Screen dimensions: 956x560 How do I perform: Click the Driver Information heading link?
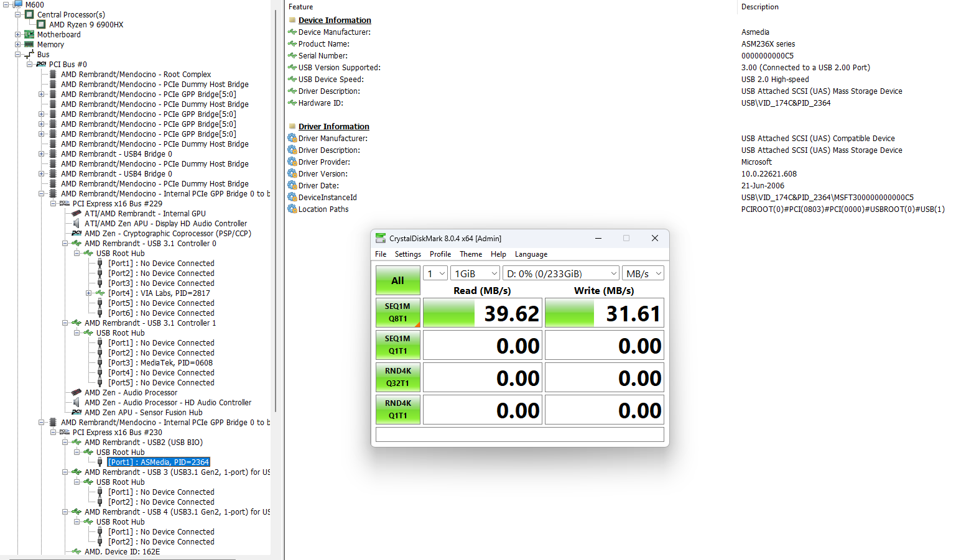pyautogui.click(x=334, y=126)
